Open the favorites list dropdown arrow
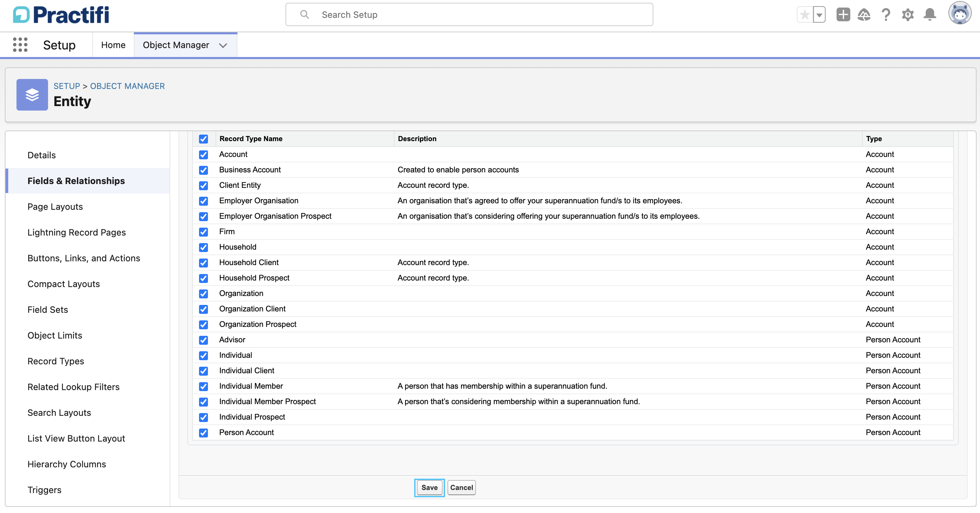 [x=819, y=15]
